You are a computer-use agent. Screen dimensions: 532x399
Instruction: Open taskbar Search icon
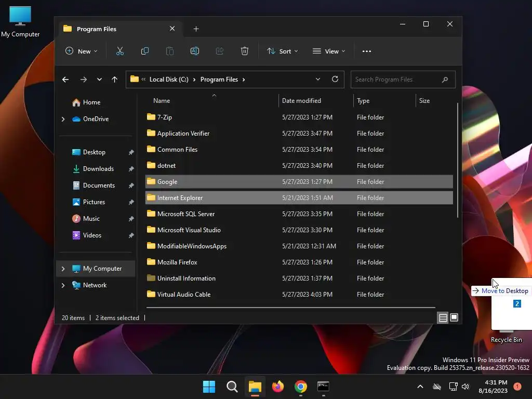[232, 387]
